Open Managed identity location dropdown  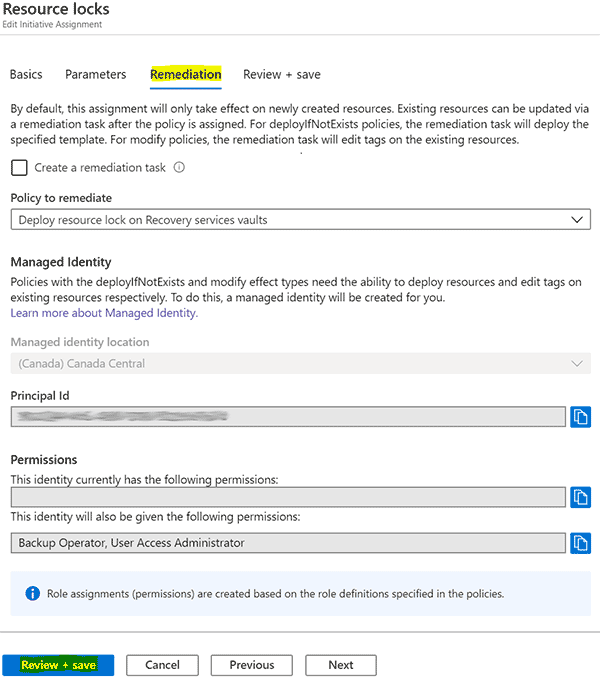(x=301, y=363)
